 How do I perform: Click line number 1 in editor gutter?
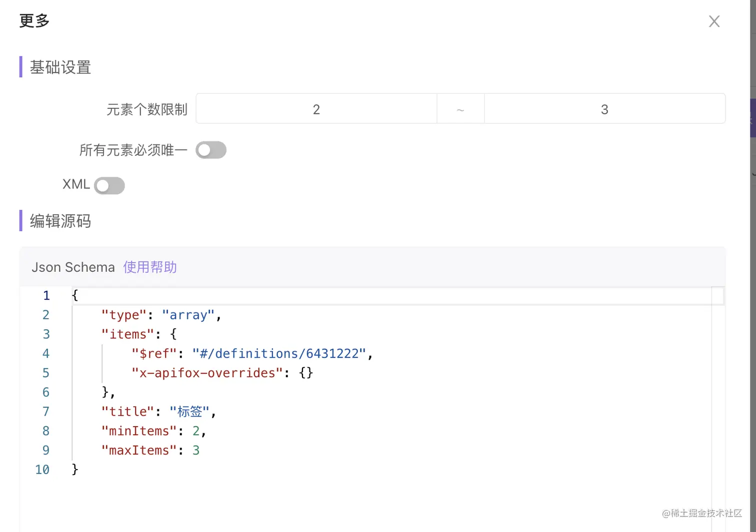tap(46, 296)
